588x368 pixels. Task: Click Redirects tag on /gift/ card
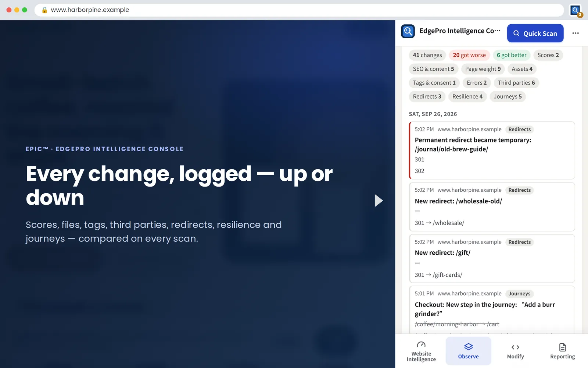pyautogui.click(x=519, y=242)
